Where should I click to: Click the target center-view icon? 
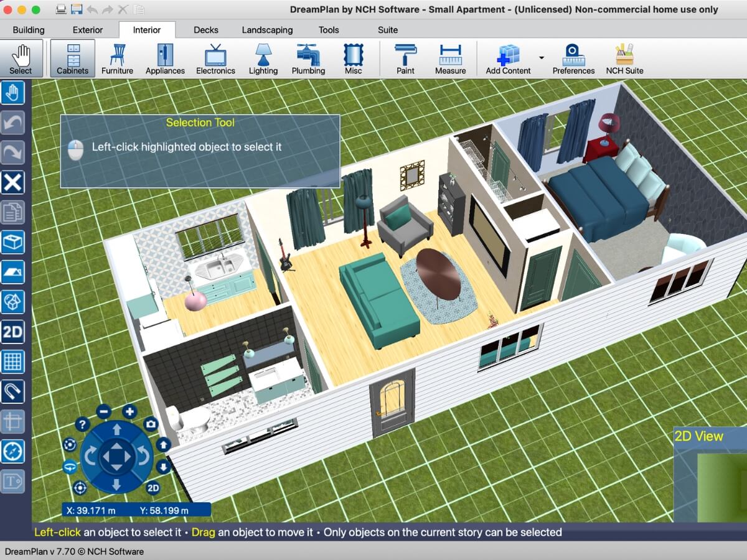click(x=80, y=488)
